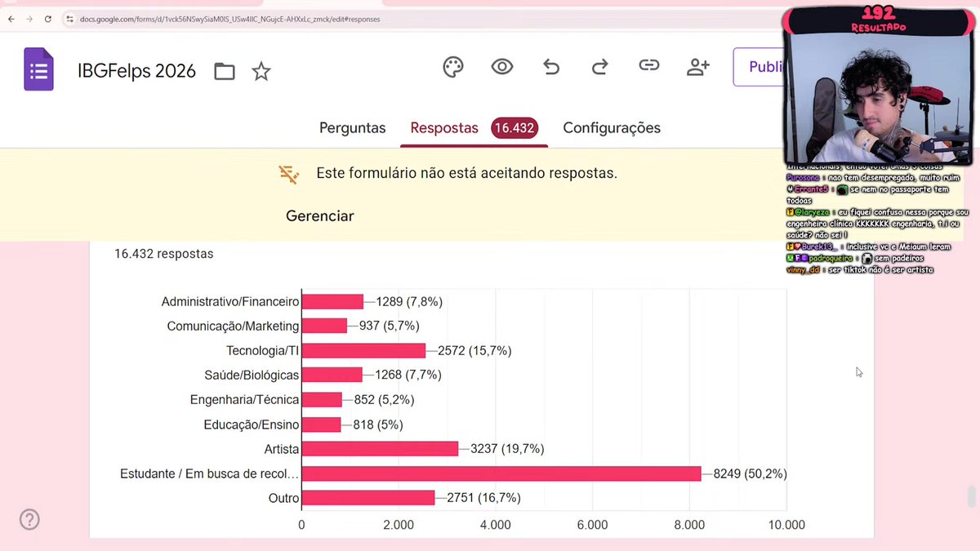Add collaborators via the person-plus icon
This screenshot has height=551, width=980.
click(x=698, y=67)
